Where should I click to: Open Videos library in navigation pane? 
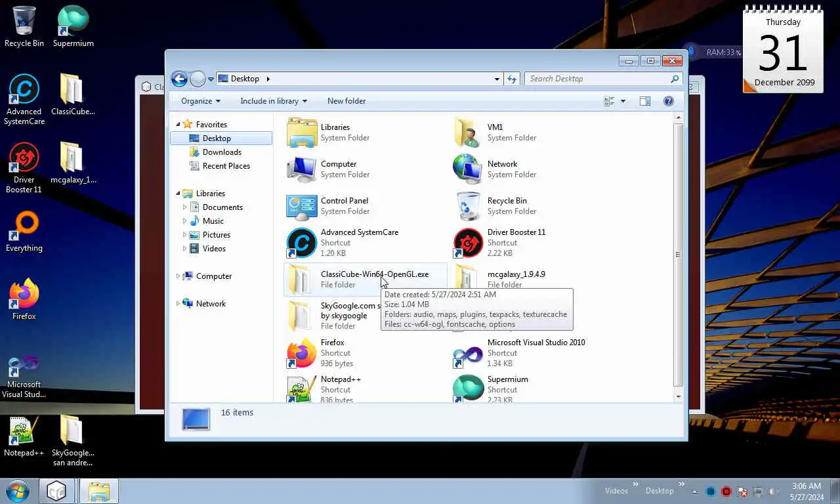(214, 249)
